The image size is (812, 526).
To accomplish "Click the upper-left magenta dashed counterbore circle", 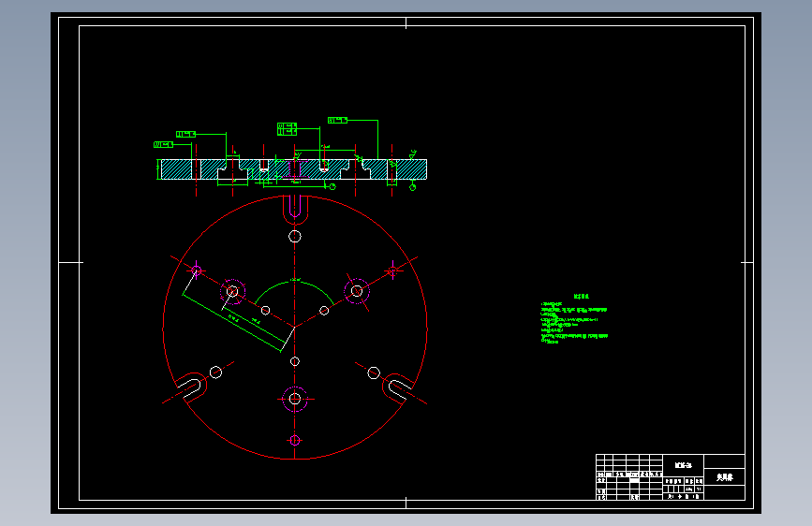I will coord(232,291).
